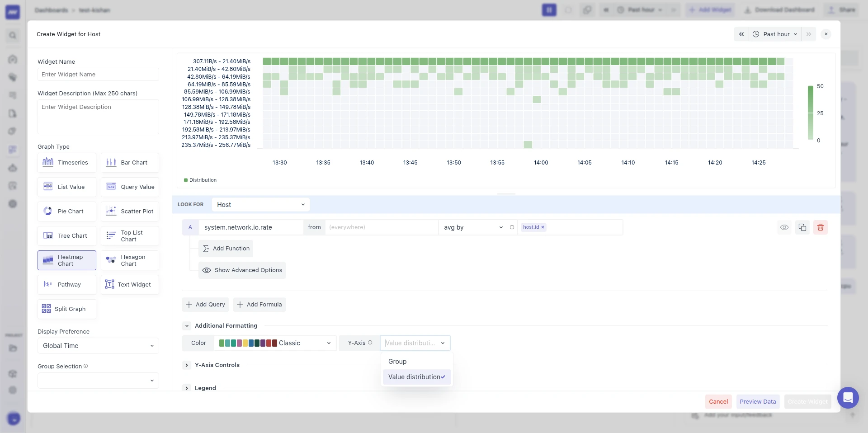The image size is (868, 433).
Task: Open the Group Selection dropdown
Action: pyautogui.click(x=98, y=381)
